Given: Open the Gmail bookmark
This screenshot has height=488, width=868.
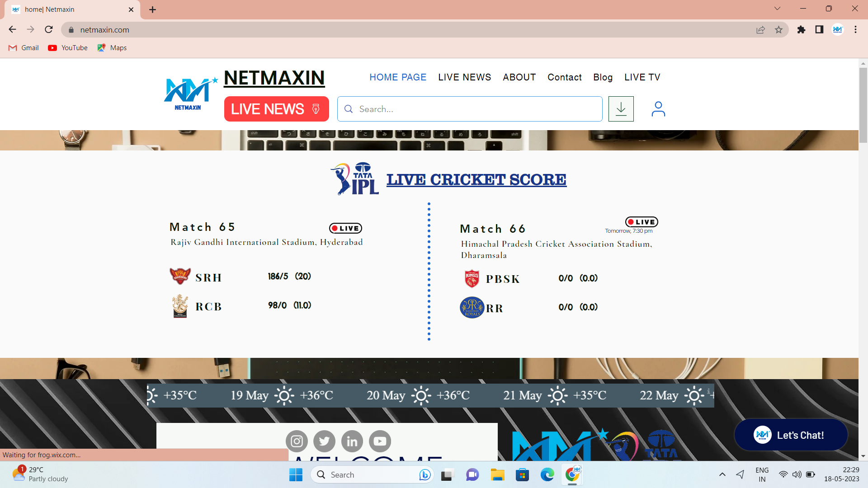Looking at the screenshot, I should [x=24, y=48].
